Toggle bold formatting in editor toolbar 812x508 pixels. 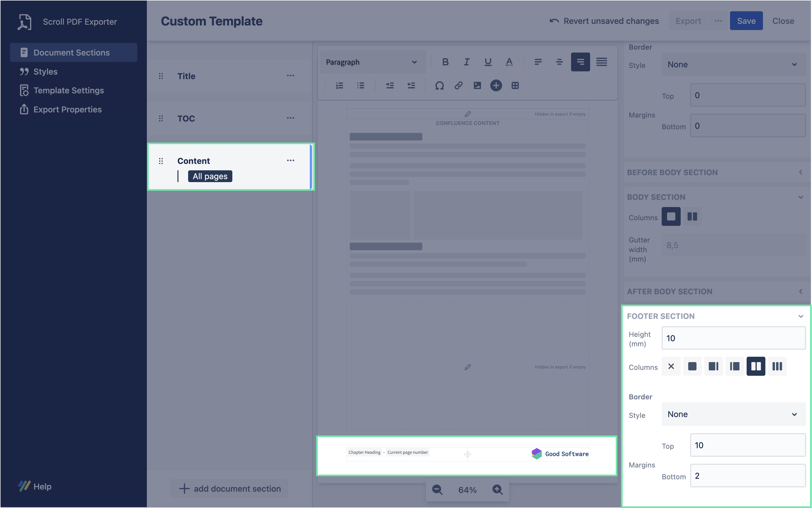[445, 62]
